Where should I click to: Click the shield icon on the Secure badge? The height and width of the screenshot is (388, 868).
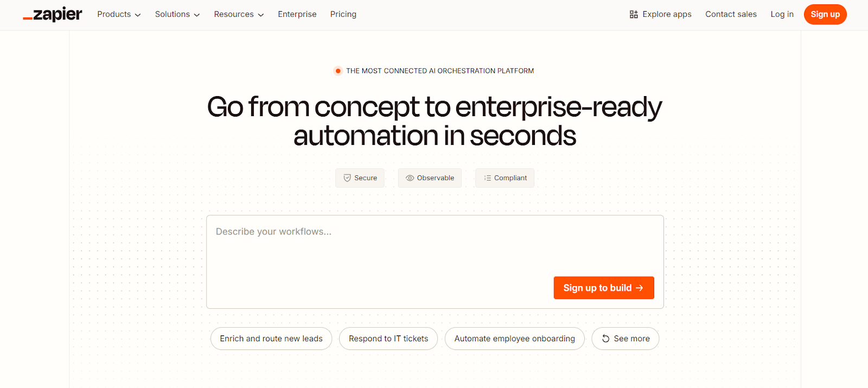click(x=347, y=177)
